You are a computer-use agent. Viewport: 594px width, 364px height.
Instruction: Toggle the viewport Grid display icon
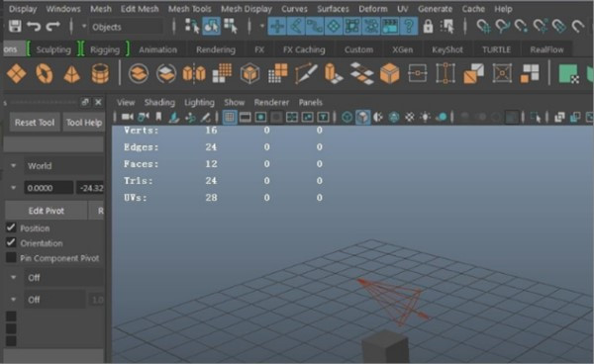tap(230, 117)
